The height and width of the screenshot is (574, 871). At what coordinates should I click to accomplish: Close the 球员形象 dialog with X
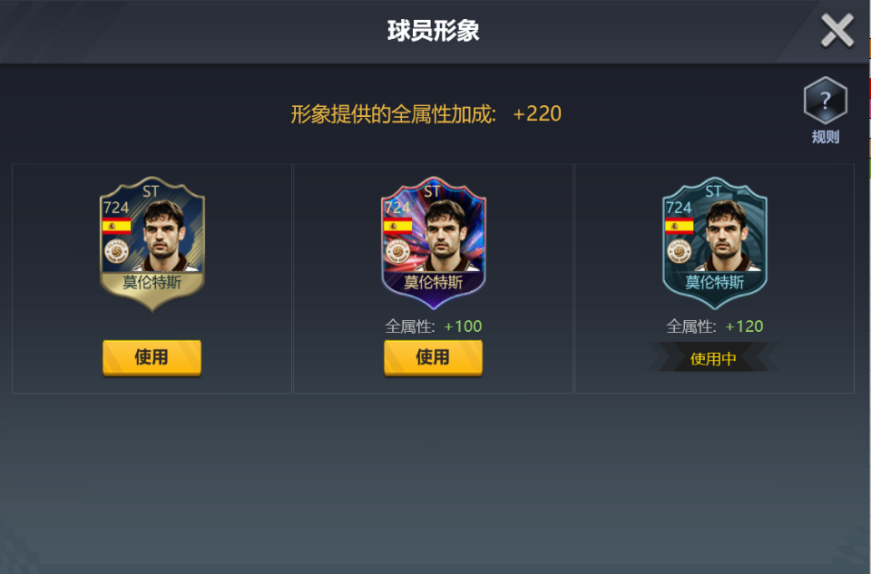(x=837, y=31)
